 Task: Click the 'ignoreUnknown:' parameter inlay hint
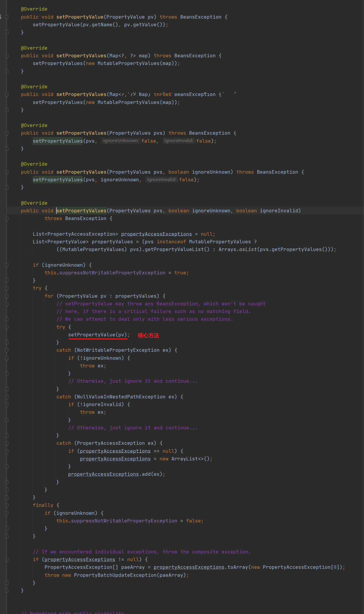click(121, 141)
